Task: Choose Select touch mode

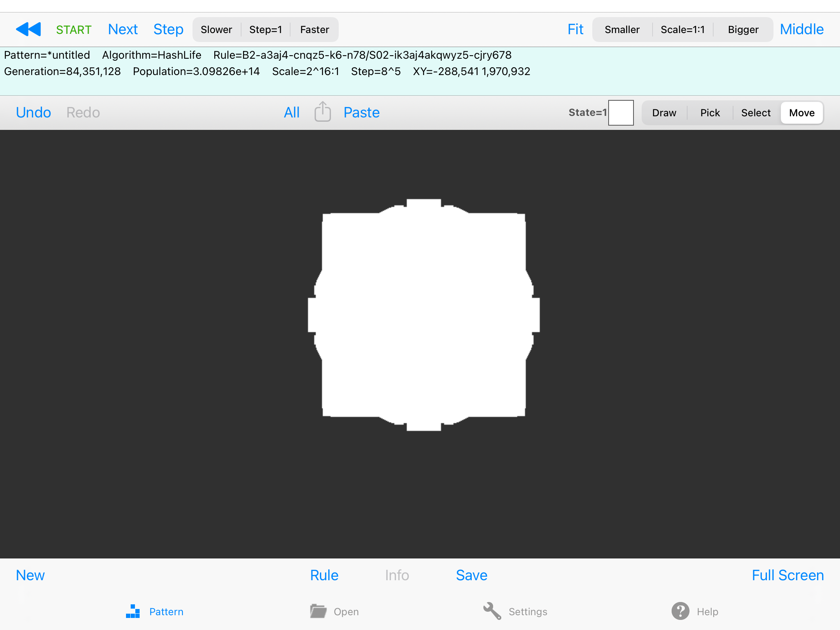Action: pyautogui.click(x=756, y=113)
